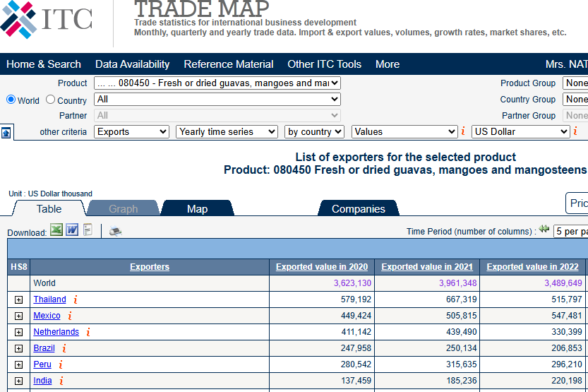Expand HS8 details for Thailand
Screen dimensions: 588x392
[x=18, y=299]
